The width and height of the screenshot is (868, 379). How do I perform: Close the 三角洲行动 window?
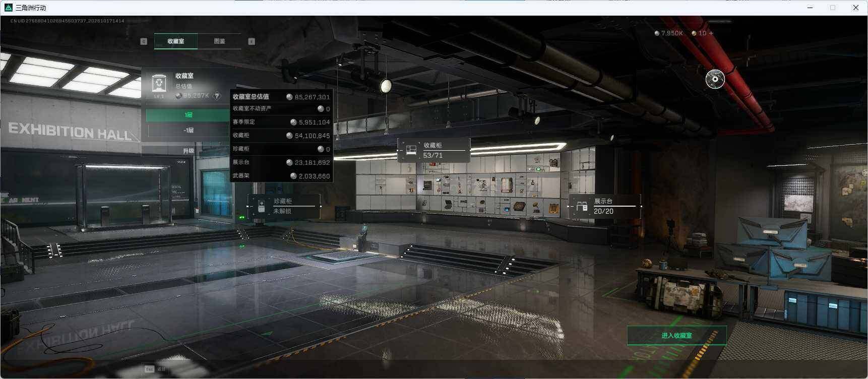click(855, 8)
